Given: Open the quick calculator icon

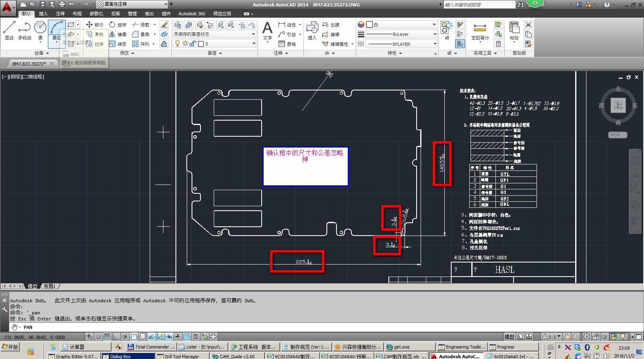Looking at the screenshot, I should click(x=499, y=44).
